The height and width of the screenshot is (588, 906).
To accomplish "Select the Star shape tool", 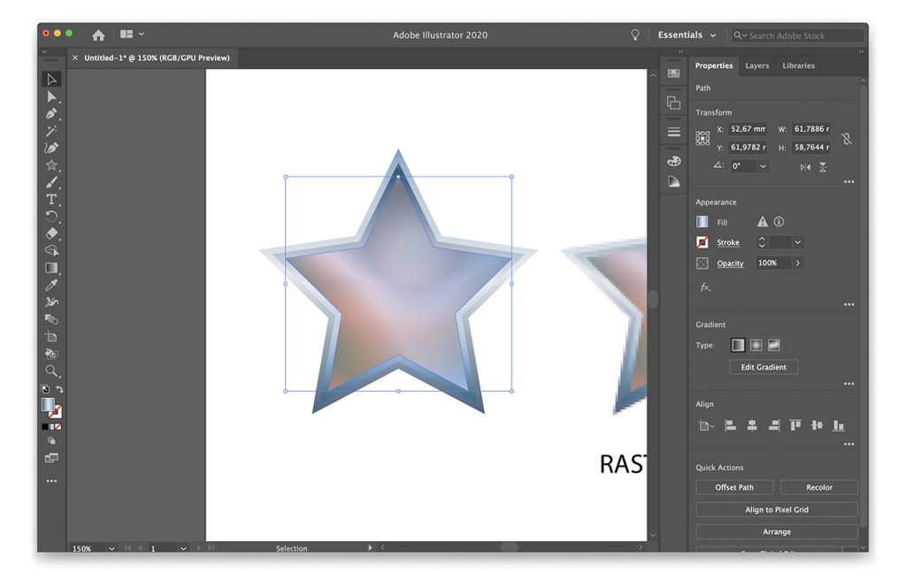I will 51,165.
